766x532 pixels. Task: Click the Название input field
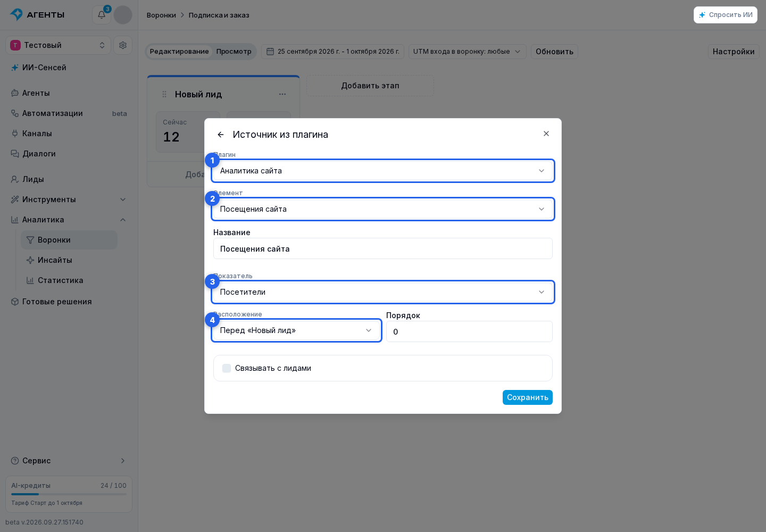point(383,248)
